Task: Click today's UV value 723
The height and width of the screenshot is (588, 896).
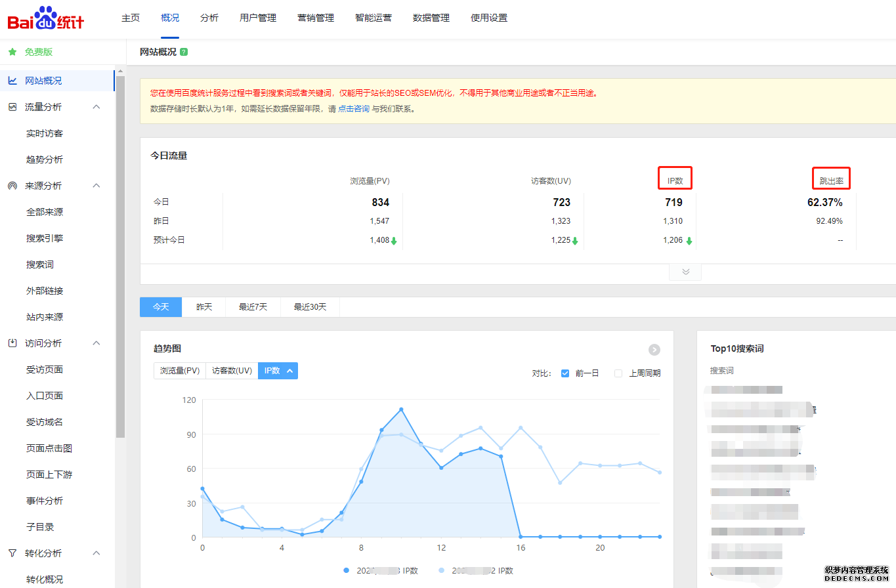Action: (561, 202)
